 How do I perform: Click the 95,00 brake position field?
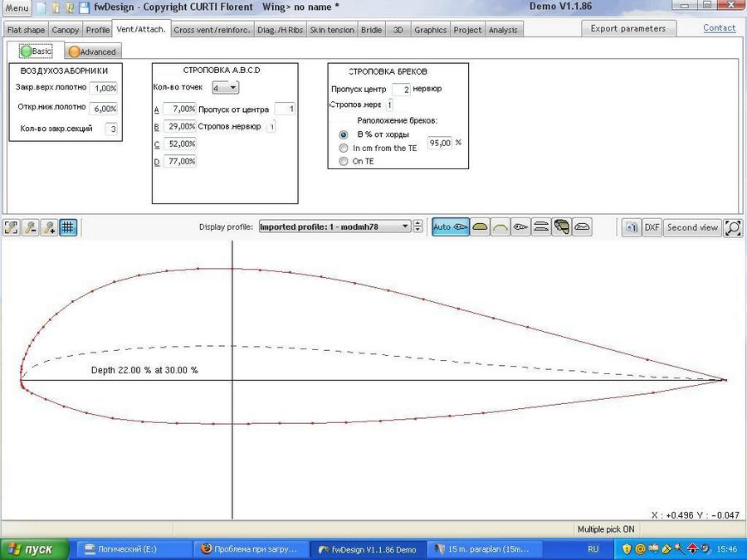[439, 143]
